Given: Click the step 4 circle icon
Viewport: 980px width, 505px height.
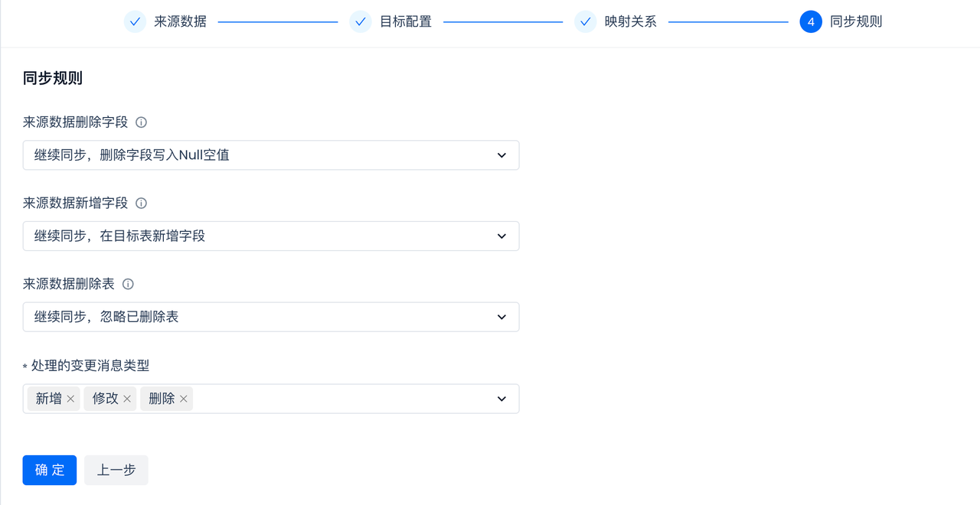Looking at the screenshot, I should click(x=811, y=21).
